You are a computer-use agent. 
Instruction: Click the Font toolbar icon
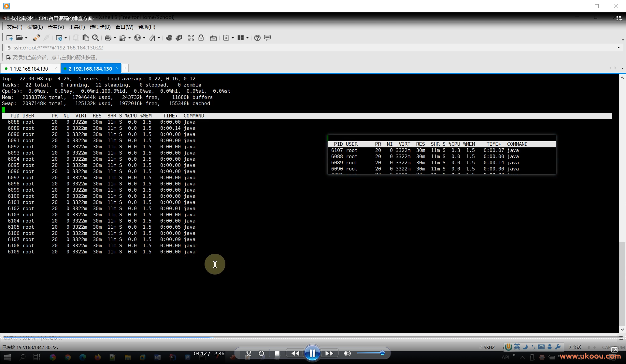click(x=152, y=38)
